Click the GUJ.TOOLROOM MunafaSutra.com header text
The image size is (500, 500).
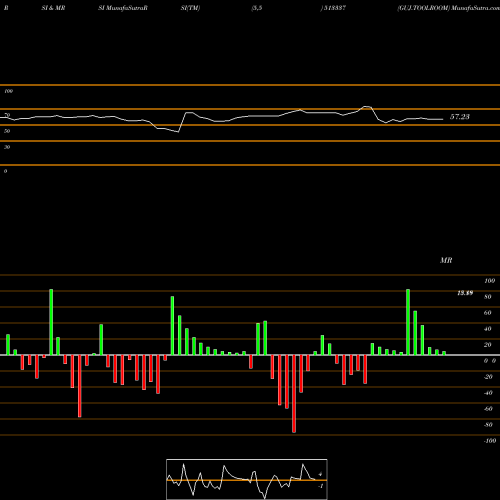(x=448, y=8)
